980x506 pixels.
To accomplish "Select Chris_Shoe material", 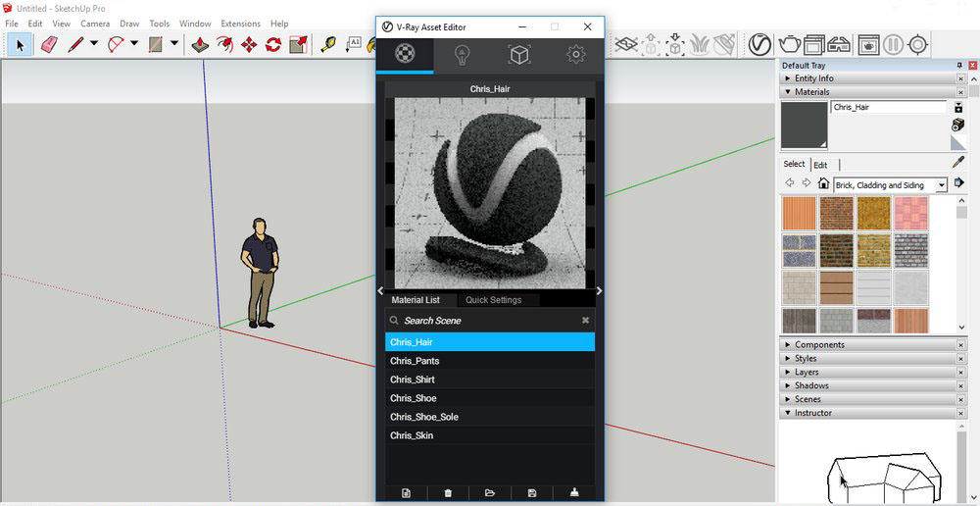I will [x=489, y=398].
